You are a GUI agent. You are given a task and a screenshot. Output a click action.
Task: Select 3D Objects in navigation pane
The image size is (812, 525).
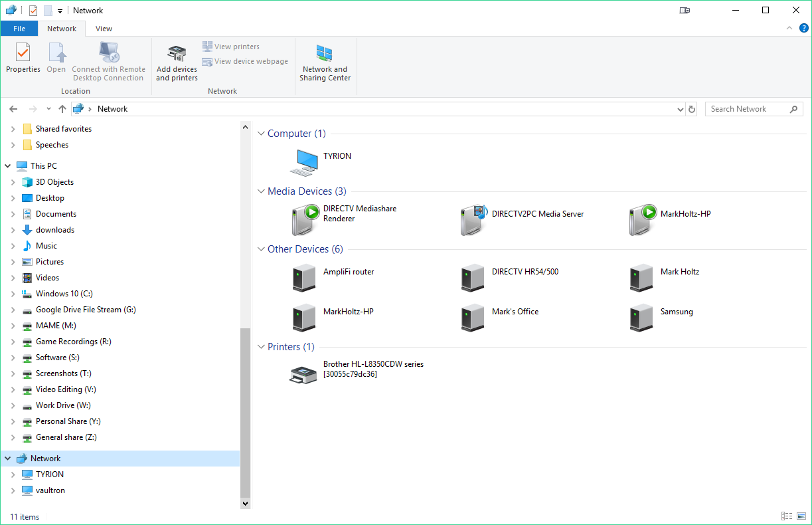pyautogui.click(x=54, y=182)
